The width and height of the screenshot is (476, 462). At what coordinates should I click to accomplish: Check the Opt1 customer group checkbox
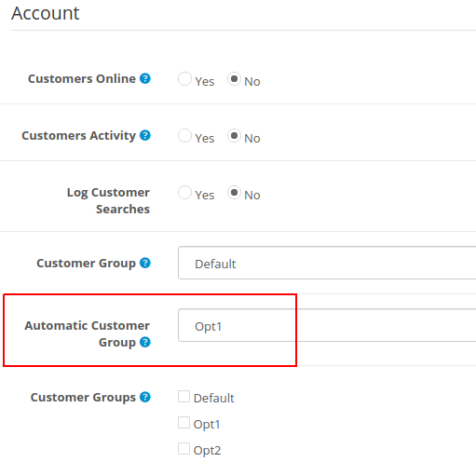(x=184, y=423)
